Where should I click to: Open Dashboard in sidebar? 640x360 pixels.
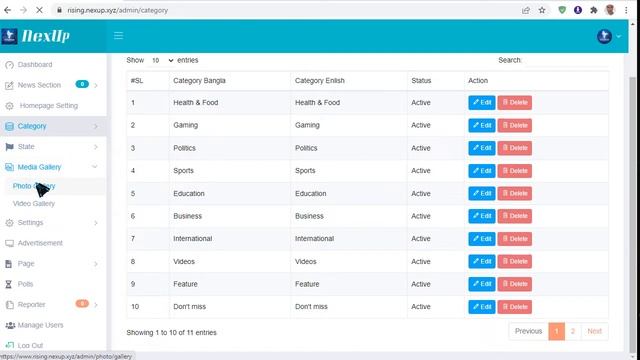point(35,64)
